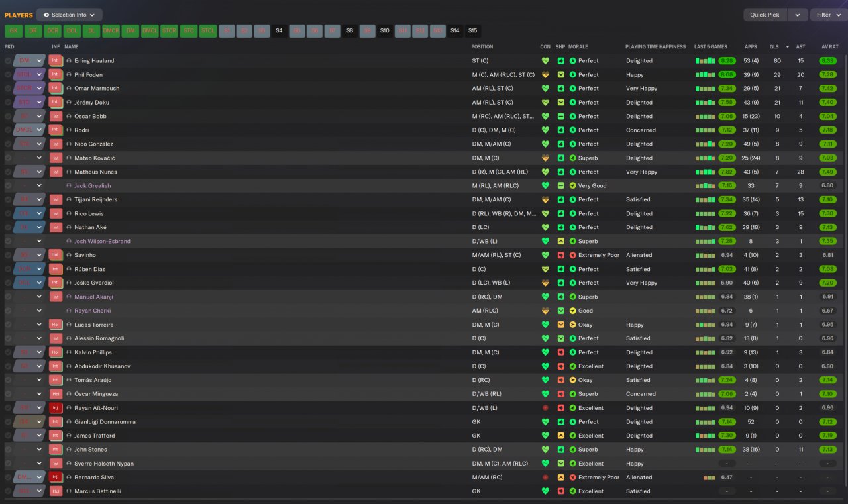
Task: Click Rayan Cherki's Good morale icon
Action: [x=573, y=311]
